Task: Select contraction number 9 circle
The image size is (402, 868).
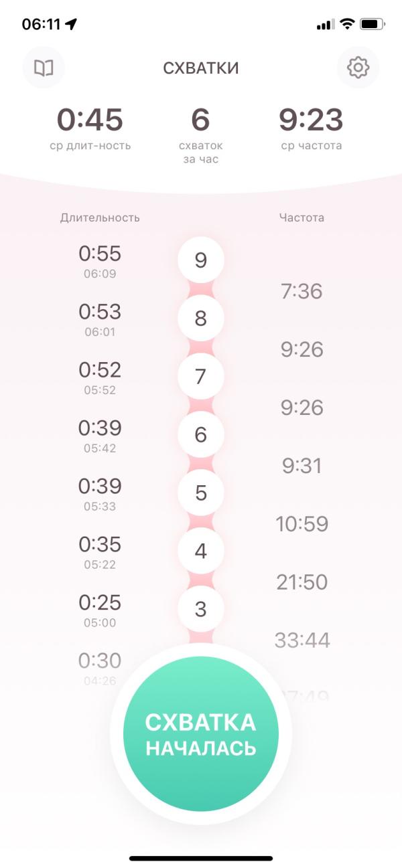Action: [201, 260]
